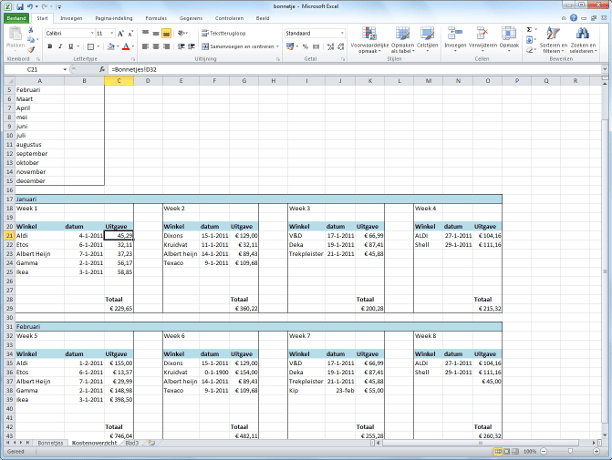
Task: Click the Save icon in quick access toolbar
Action: tap(20, 7)
